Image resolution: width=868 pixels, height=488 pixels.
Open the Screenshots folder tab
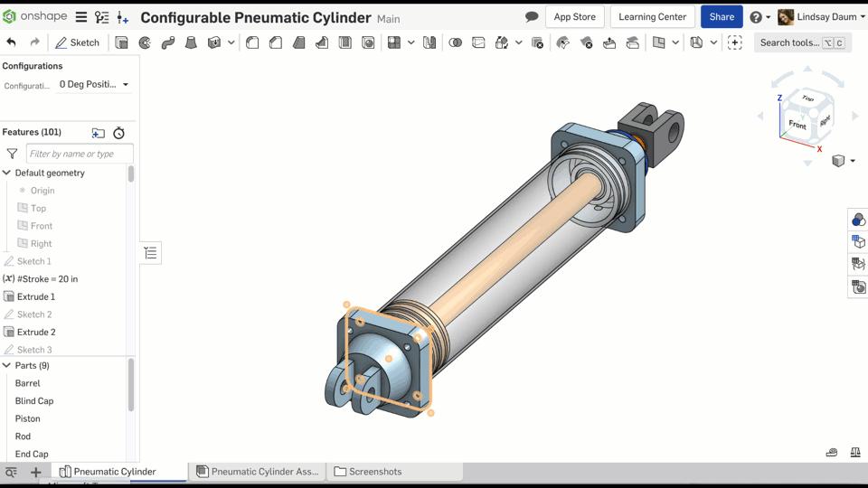[x=368, y=472]
